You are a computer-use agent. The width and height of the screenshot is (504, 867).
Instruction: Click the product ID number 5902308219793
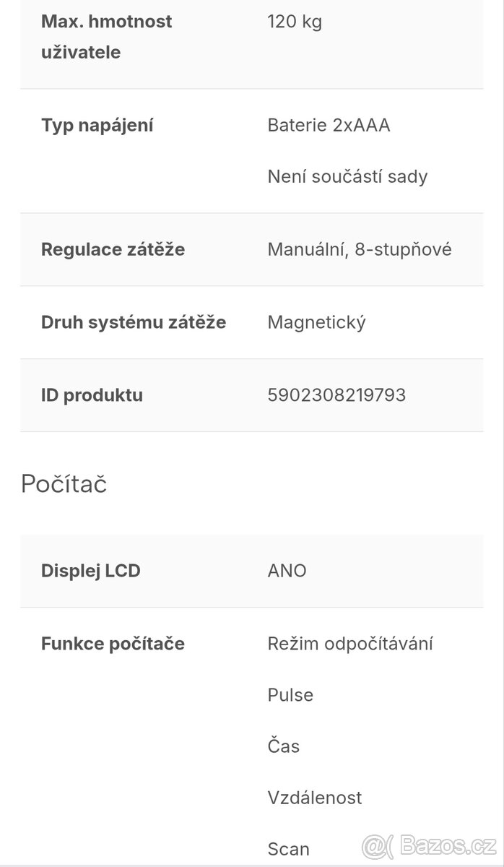click(336, 395)
